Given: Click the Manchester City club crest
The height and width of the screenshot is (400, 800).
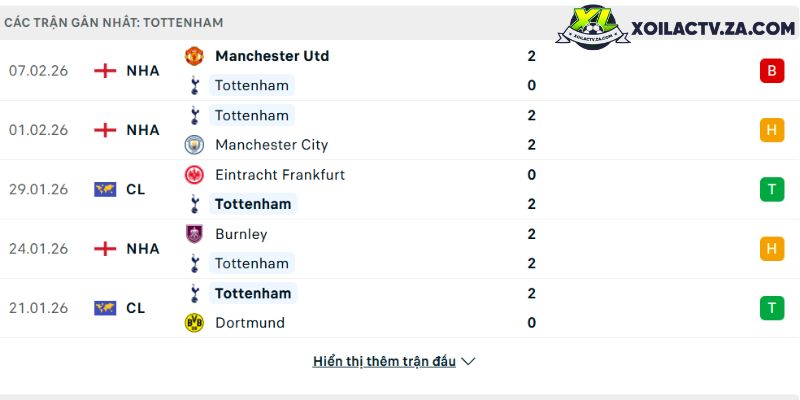Looking at the screenshot, I should 194,145.
